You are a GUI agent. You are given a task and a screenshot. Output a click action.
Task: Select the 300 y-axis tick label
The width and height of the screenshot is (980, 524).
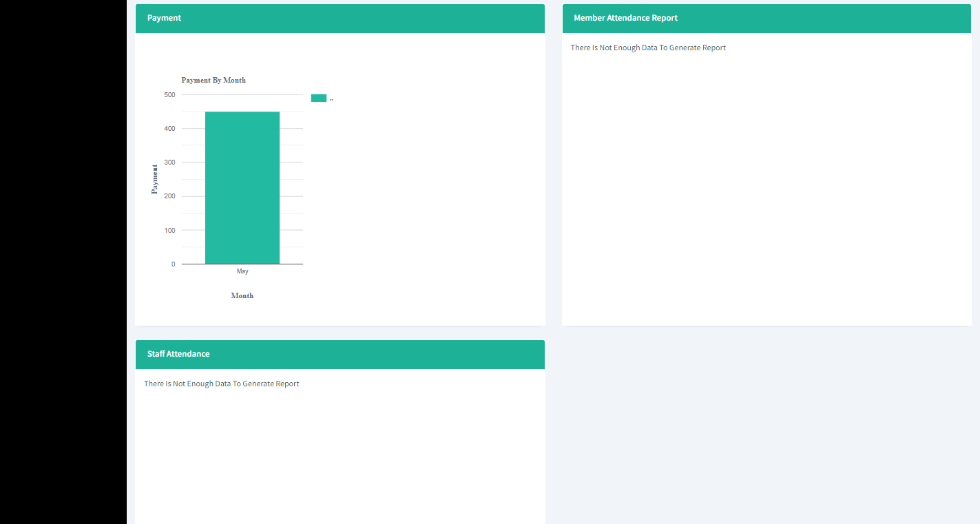(169, 163)
